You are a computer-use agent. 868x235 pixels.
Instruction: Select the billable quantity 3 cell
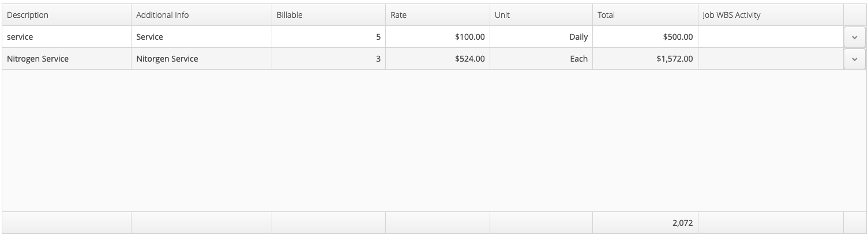tap(329, 59)
